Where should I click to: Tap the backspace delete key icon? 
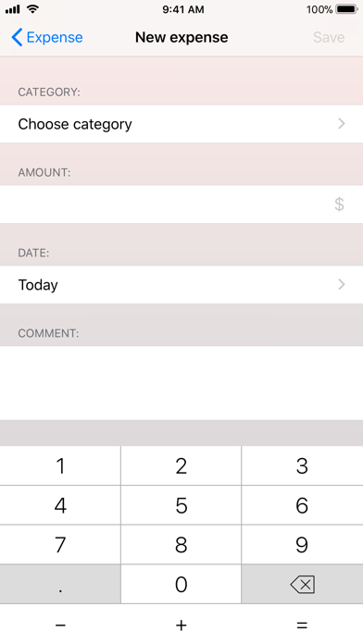tap(303, 584)
